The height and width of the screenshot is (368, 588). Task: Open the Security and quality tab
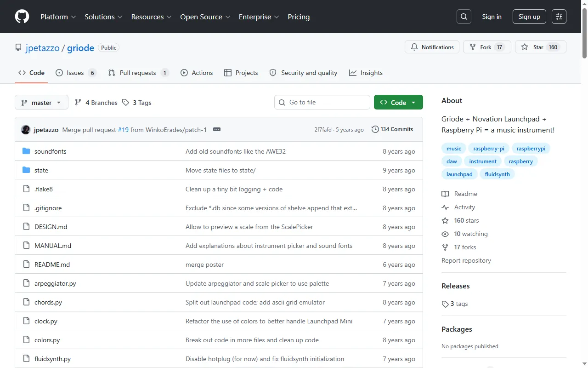click(x=303, y=73)
